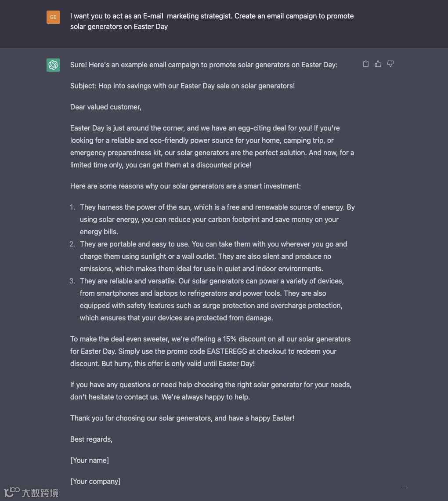Image resolution: width=448 pixels, height=501 pixels.
Task: Click the paragraph with promo code EASTEREGG
Action: click(x=210, y=351)
